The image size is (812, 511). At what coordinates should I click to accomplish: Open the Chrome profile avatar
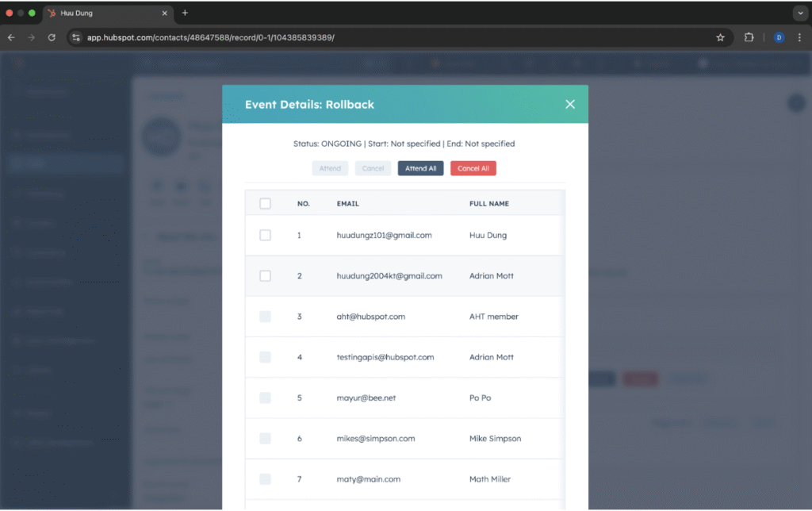point(779,37)
